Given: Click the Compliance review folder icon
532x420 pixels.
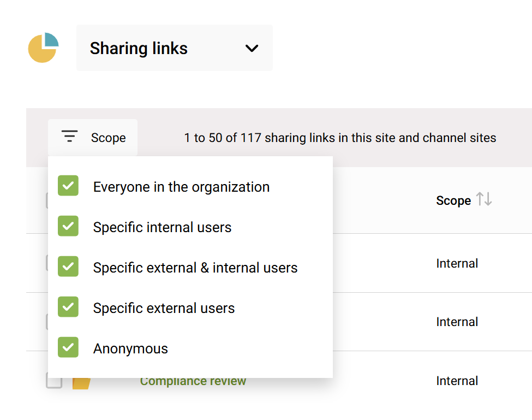Looking at the screenshot, I should (81, 383).
